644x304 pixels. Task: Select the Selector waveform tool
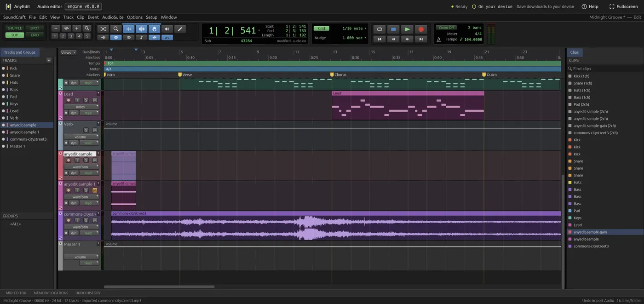pyautogui.click(x=142, y=29)
